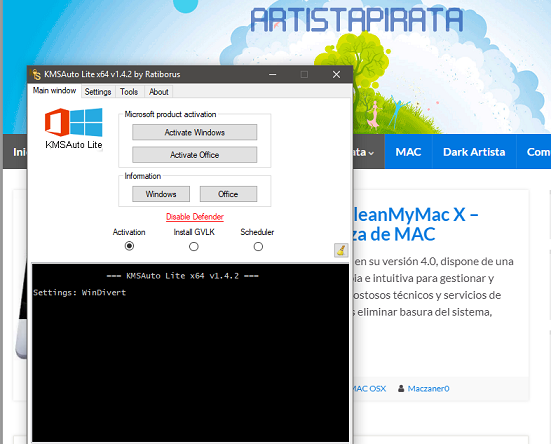The image size is (551, 444).
Task: Close the KMSAuto Lite window
Action: pos(336,74)
